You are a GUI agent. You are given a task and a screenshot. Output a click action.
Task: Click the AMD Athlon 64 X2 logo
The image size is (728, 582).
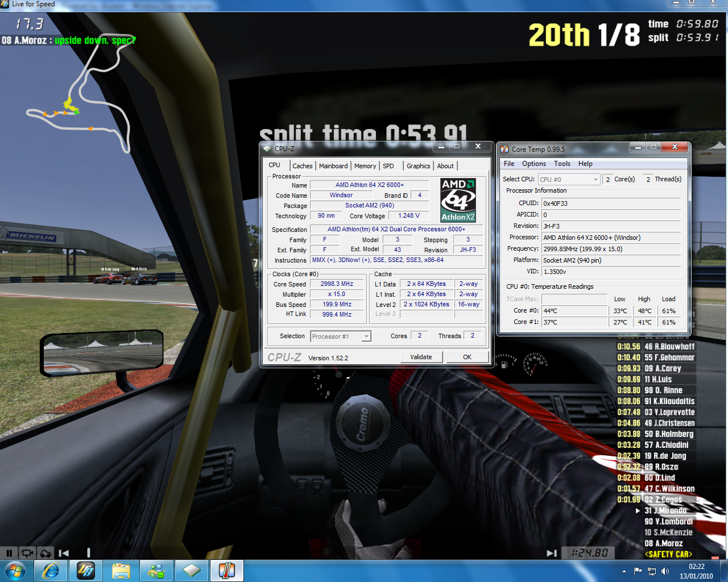click(x=458, y=200)
